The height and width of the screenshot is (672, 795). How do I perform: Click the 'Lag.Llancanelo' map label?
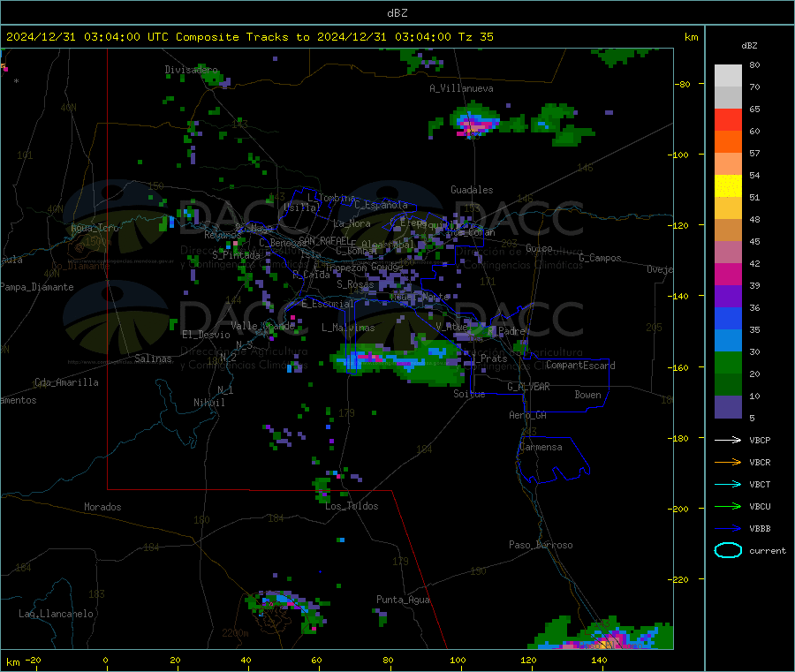coord(56,614)
